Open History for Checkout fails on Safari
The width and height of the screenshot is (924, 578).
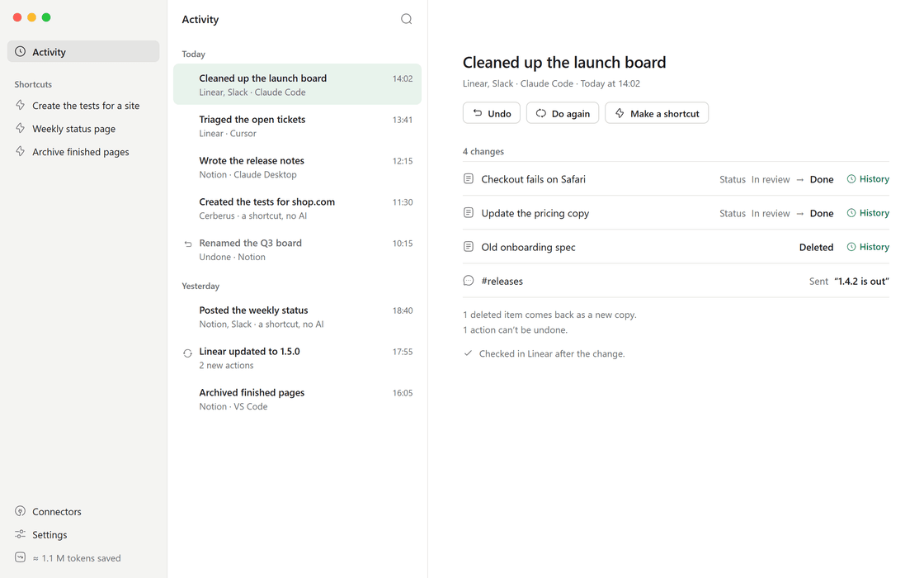[x=868, y=178]
